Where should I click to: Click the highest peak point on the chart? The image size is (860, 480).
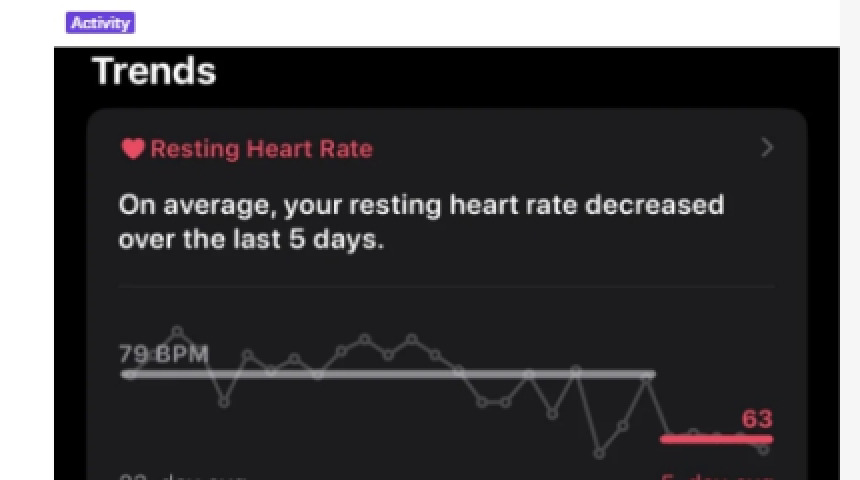click(178, 330)
